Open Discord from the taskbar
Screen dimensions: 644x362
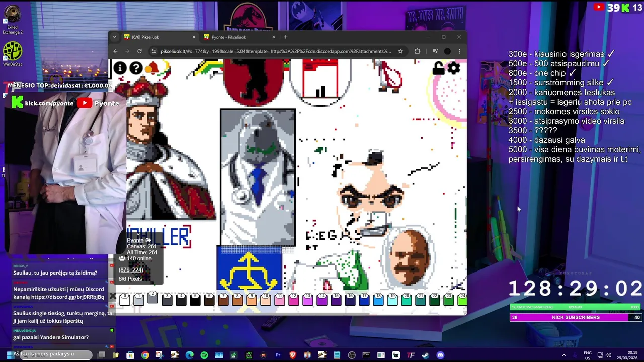coord(440,355)
